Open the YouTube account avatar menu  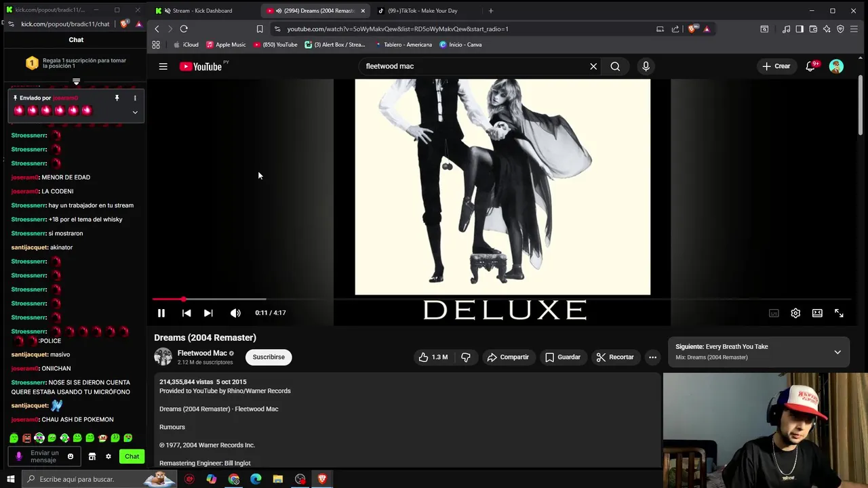836,66
